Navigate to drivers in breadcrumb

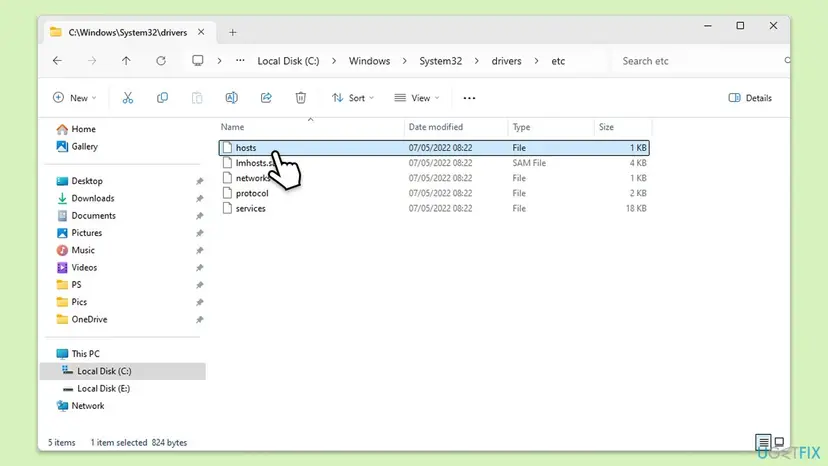click(506, 61)
